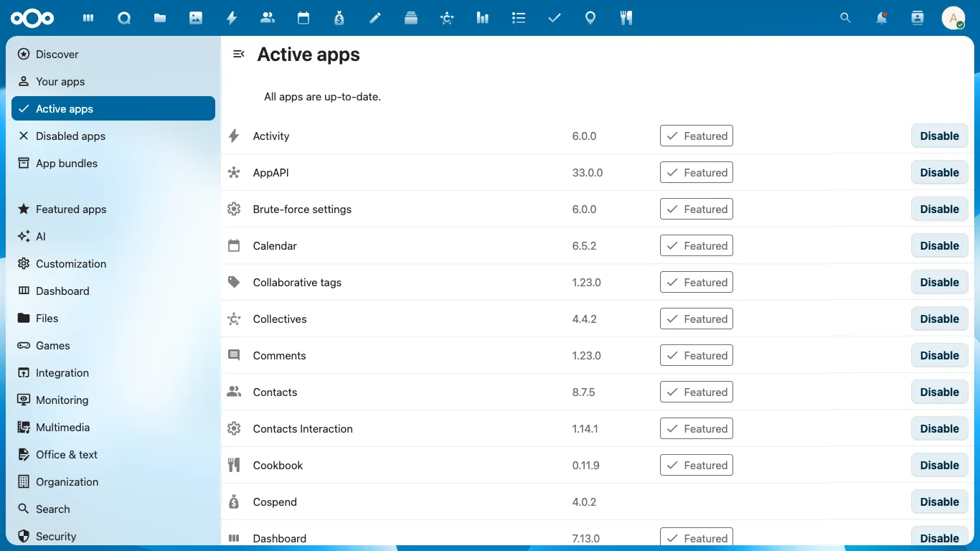Screen dimensions: 980x551
Task: Open the Contacts people icon in the top bar
Action: 268,18
